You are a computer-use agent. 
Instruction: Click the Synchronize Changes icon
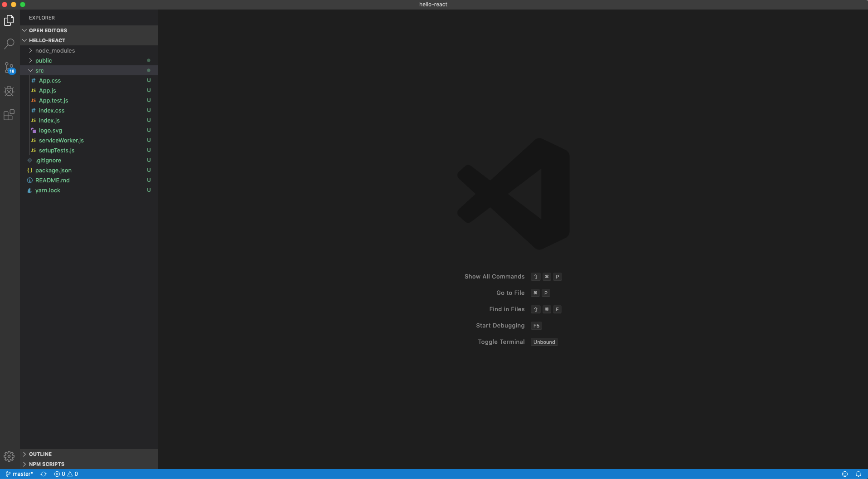(44, 474)
